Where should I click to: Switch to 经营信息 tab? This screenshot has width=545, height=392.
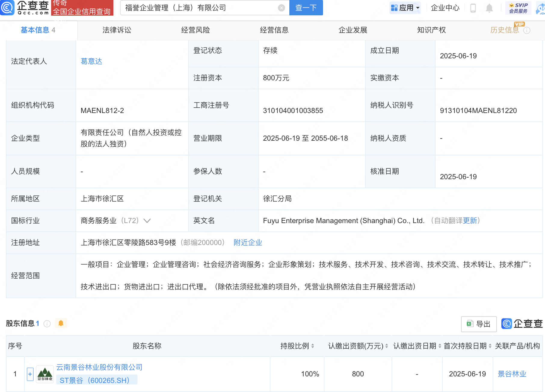(x=274, y=30)
